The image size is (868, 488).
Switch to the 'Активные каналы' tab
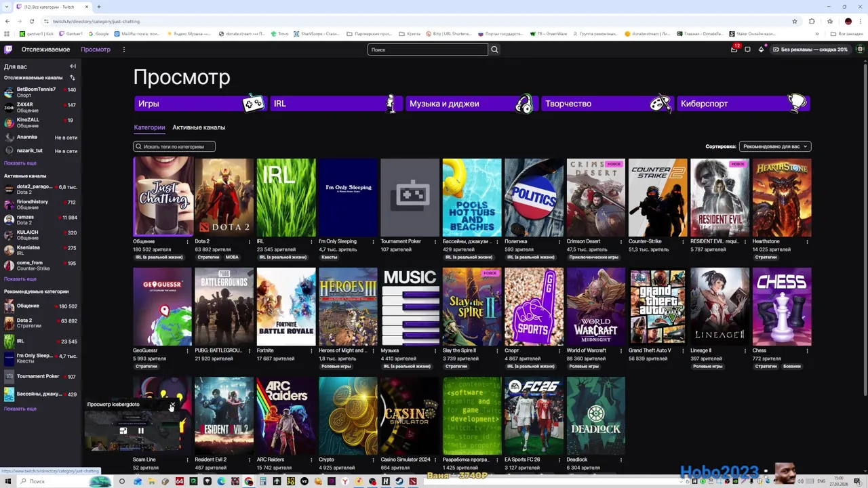tap(199, 127)
